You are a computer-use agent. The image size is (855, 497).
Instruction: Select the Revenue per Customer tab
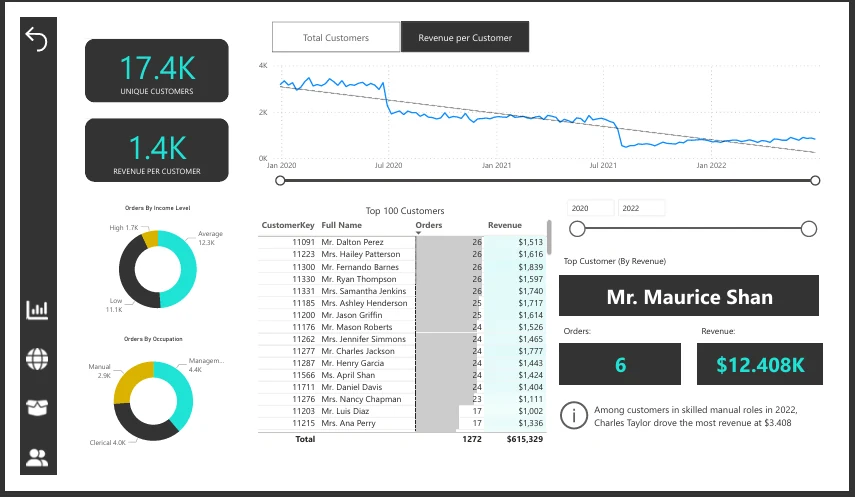465,37
